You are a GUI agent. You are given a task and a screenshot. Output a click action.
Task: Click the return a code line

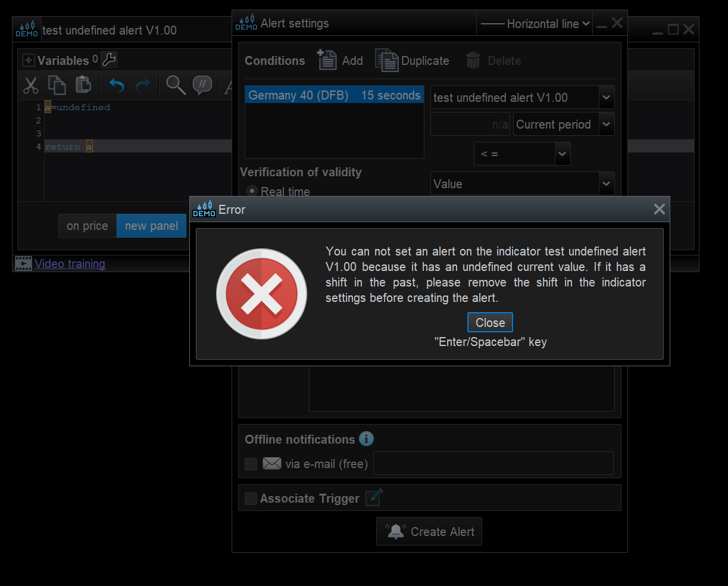click(x=68, y=146)
